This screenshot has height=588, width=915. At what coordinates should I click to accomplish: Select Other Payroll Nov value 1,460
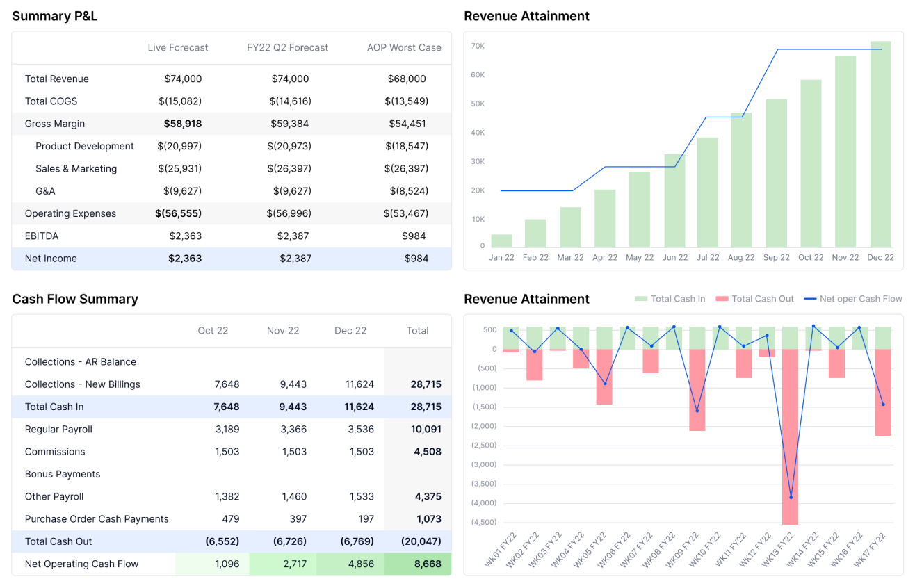294,497
